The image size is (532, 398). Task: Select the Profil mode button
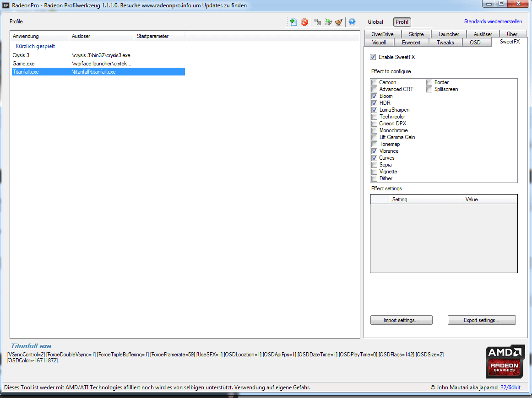coord(402,22)
